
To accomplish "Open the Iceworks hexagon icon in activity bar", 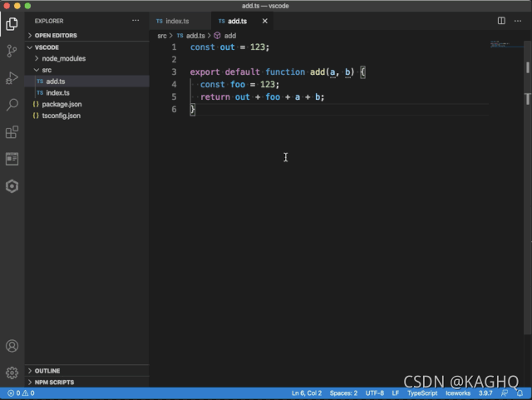I will tap(12, 186).
